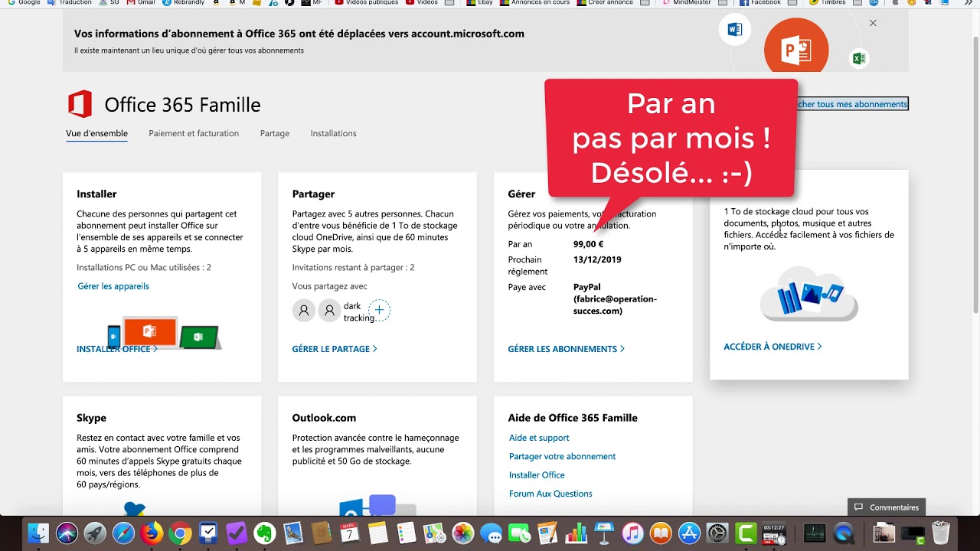Open the Calendar app in Dock
Screen dimensions: 980x551
pyautogui.click(x=350, y=533)
